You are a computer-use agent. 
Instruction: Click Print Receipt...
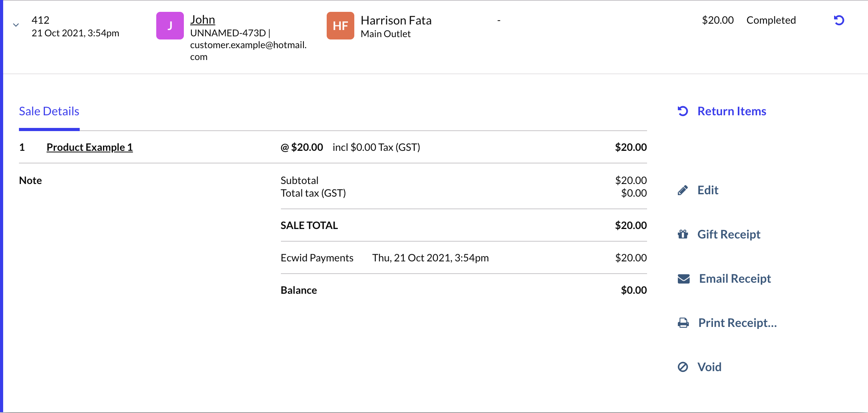(x=737, y=323)
